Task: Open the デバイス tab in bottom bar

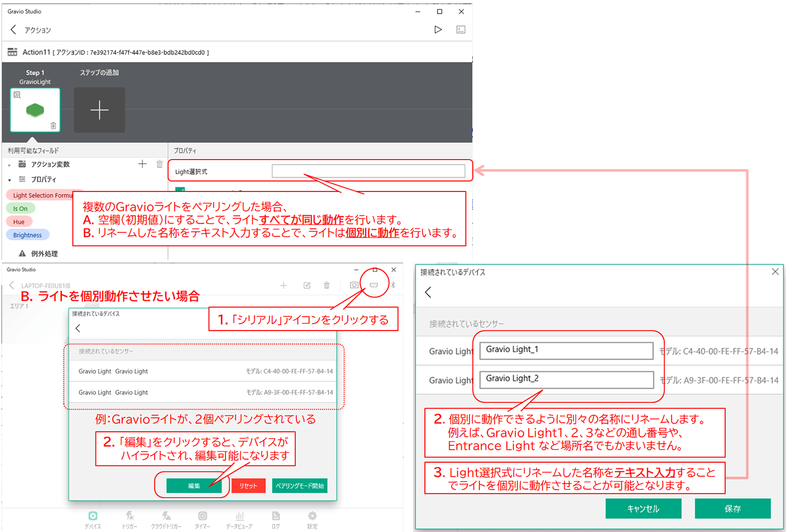Action: coord(93,520)
